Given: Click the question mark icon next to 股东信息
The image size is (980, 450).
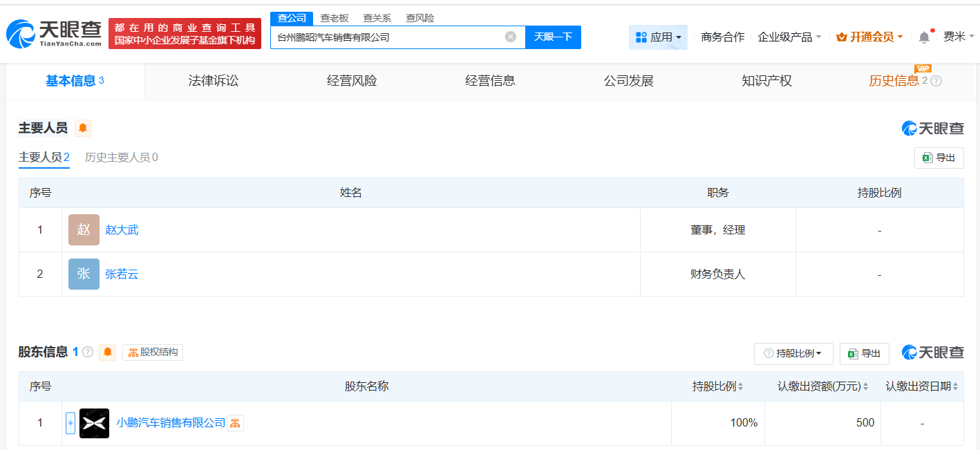Looking at the screenshot, I should [87, 352].
